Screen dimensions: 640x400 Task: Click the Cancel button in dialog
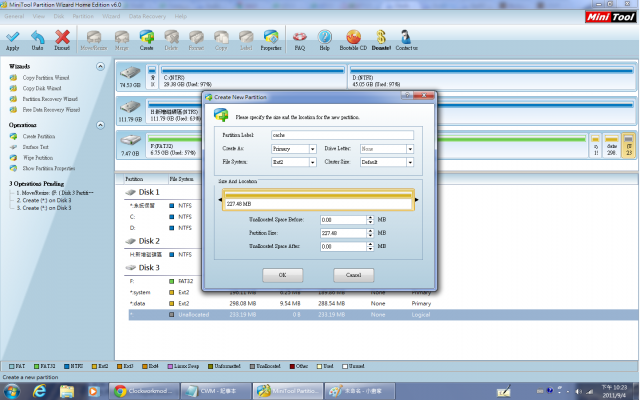tap(353, 275)
